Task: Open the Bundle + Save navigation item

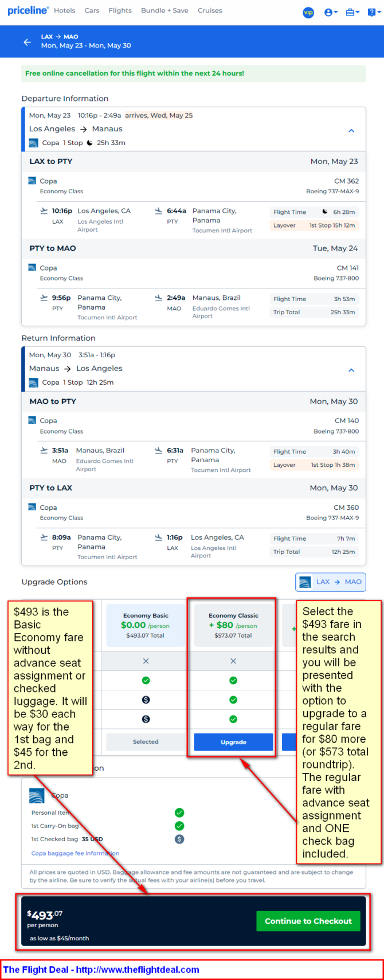Action: pos(164,11)
